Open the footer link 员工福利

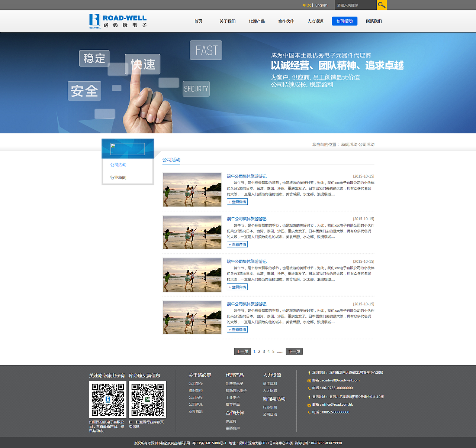pos(270,384)
